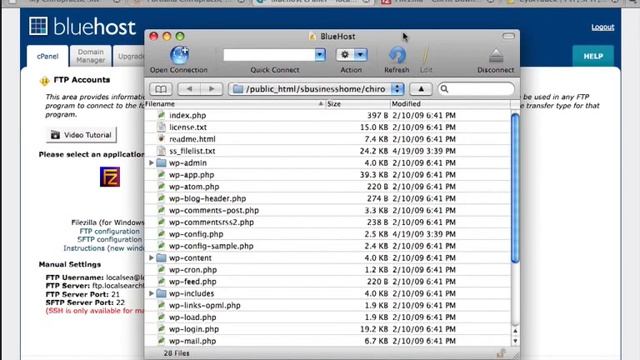The width and height of the screenshot is (640, 360).
Task: Click the Edit pencil toolbar icon
Action: pos(426,56)
